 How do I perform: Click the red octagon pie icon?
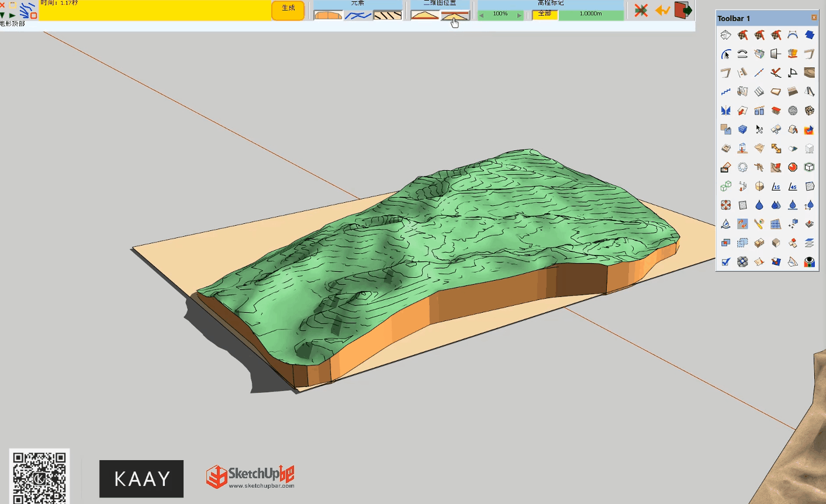(x=793, y=167)
